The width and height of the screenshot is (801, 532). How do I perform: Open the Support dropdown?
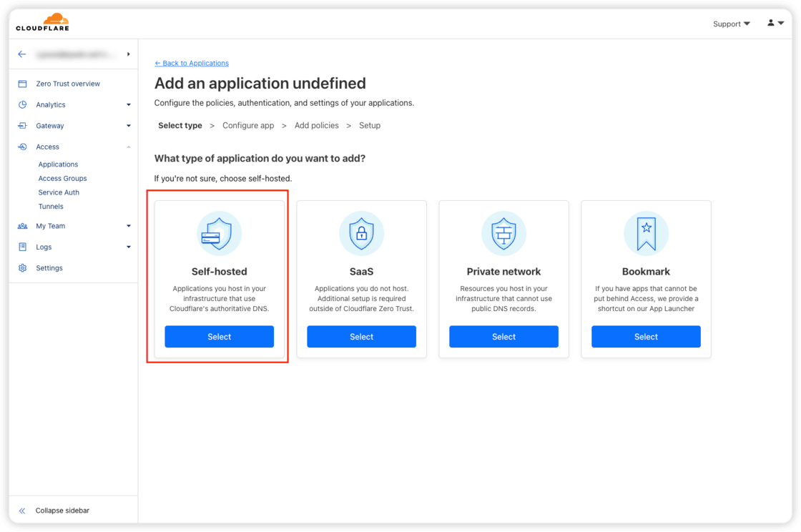click(x=731, y=24)
